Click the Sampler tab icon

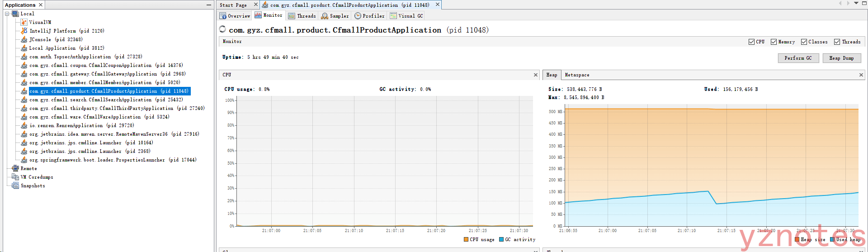click(x=325, y=16)
